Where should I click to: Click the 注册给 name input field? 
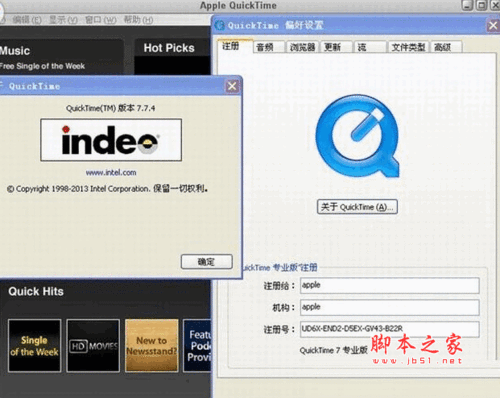coord(390,285)
